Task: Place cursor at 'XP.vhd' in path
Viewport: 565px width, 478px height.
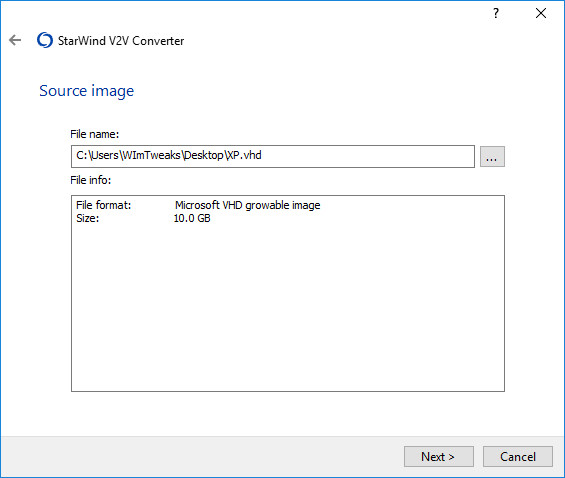Action: [x=244, y=155]
